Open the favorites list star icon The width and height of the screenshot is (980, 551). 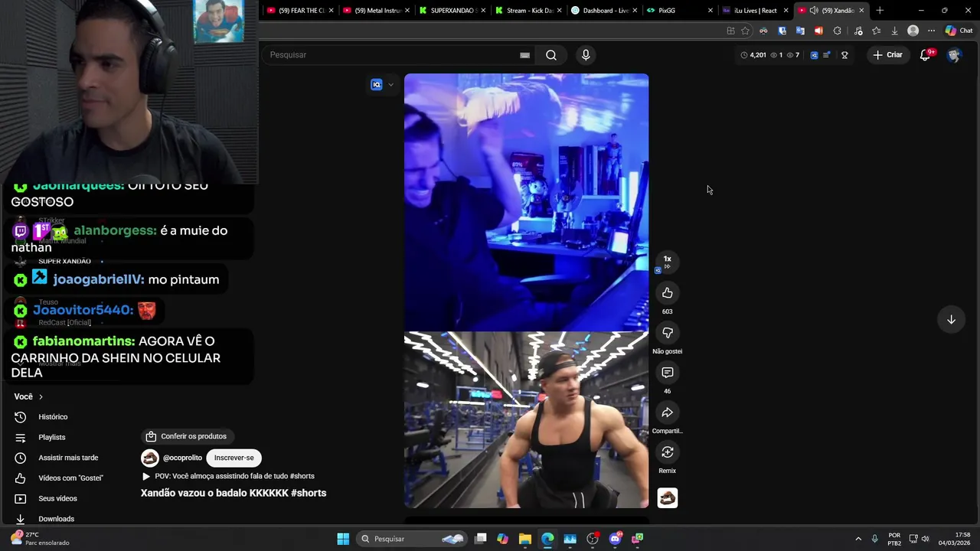click(x=876, y=31)
